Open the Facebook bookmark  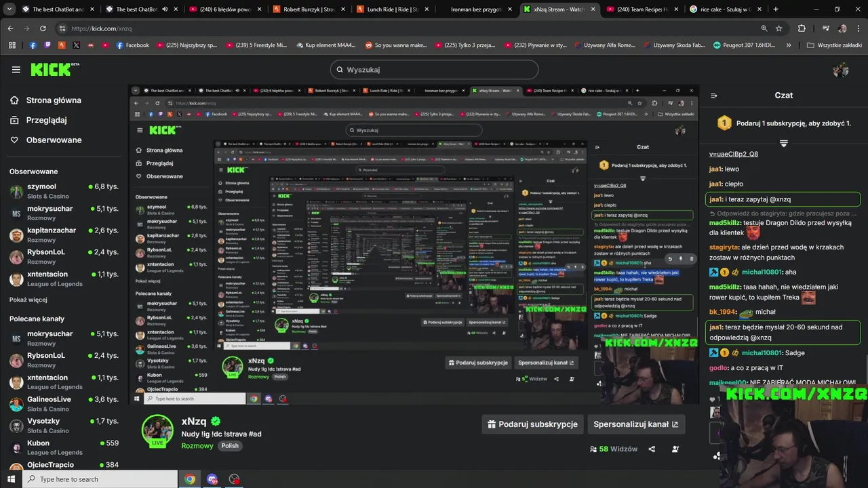point(133,45)
